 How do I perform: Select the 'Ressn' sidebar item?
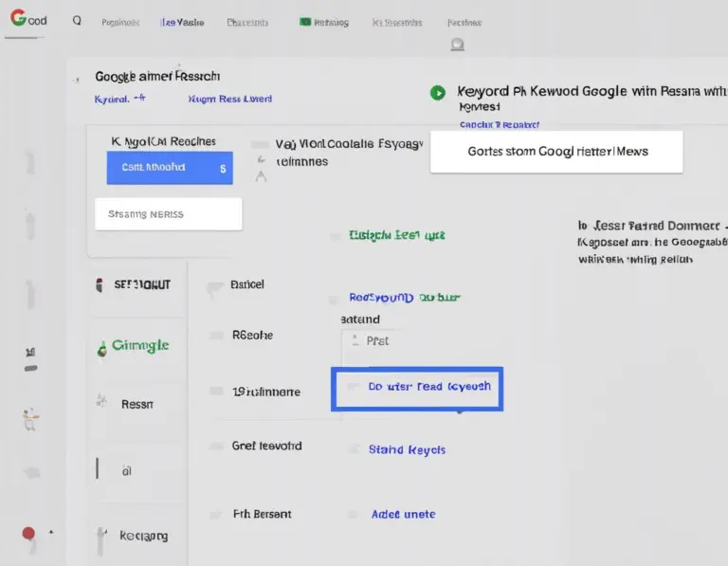pos(136,405)
